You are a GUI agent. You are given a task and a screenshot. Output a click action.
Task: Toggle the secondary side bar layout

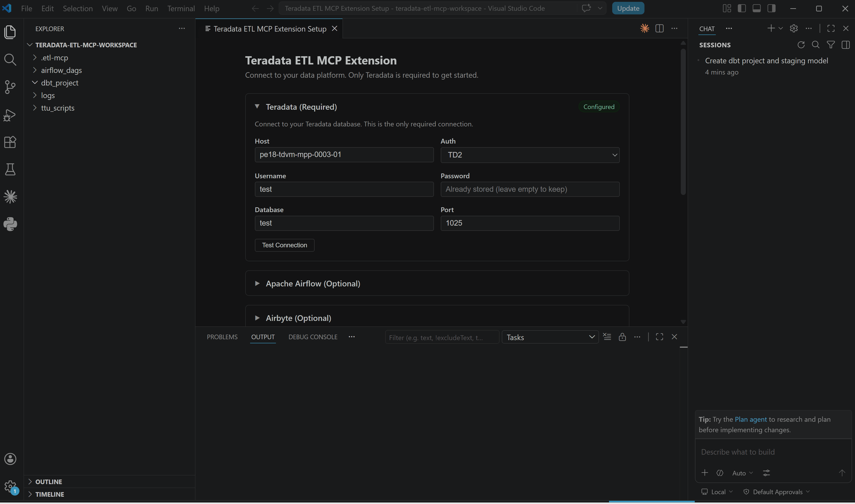point(771,8)
